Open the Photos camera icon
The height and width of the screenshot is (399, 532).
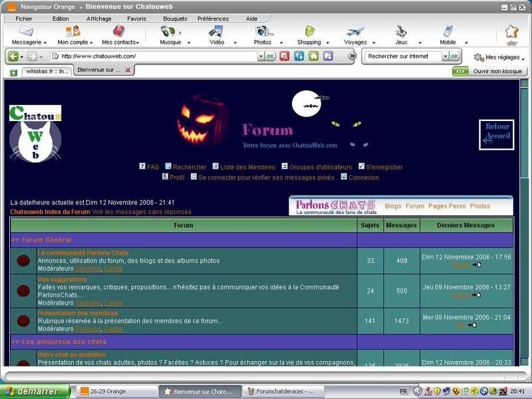(x=263, y=31)
